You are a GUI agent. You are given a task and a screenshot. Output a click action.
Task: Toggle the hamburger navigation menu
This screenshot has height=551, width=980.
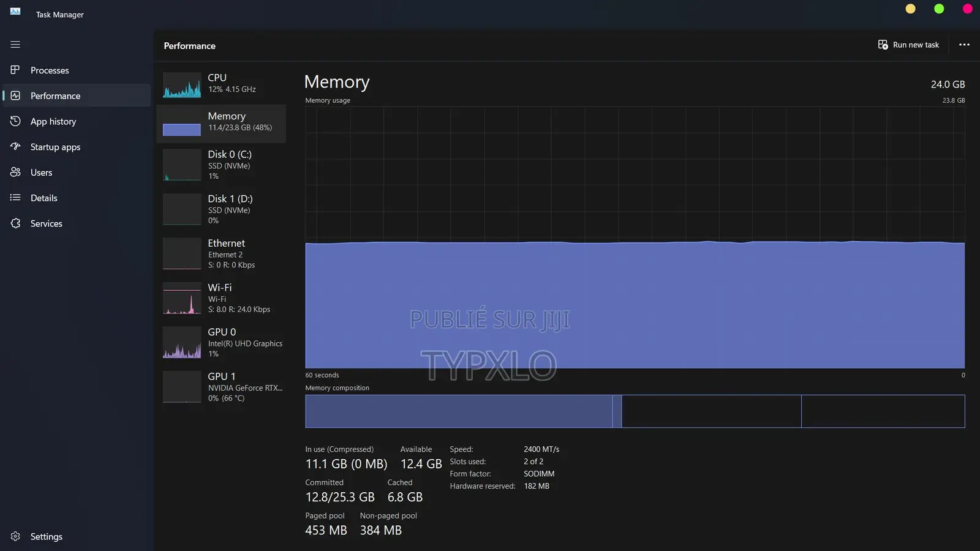[15, 45]
